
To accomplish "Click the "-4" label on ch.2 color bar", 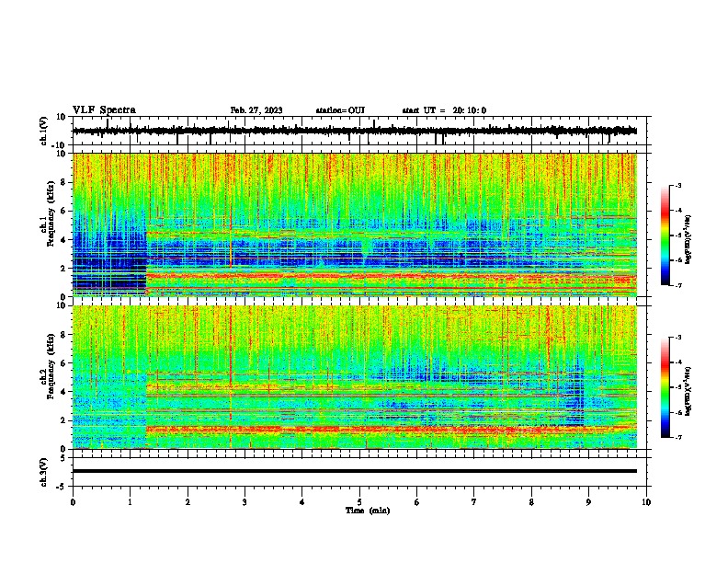I will tap(678, 362).
